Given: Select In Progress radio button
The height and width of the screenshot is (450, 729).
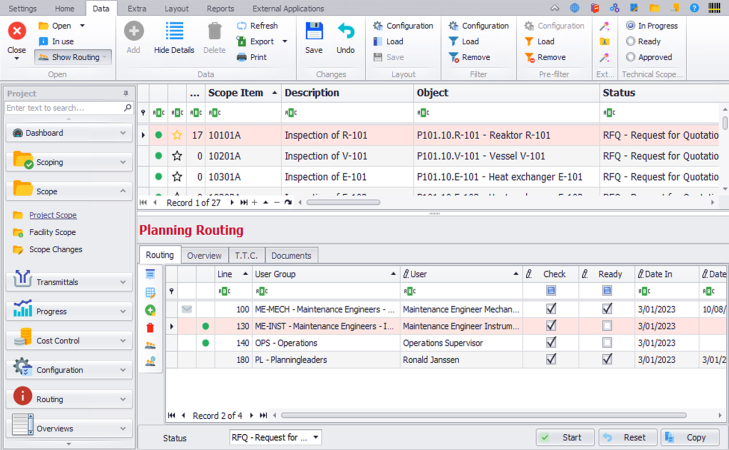Looking at the screenshot, I should pyautogui.click(x=630, y=26).
